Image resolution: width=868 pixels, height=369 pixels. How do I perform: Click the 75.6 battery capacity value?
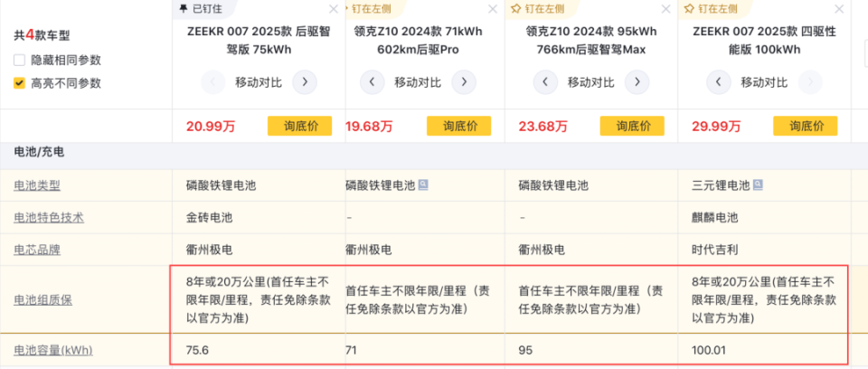(x=197, y=350)
